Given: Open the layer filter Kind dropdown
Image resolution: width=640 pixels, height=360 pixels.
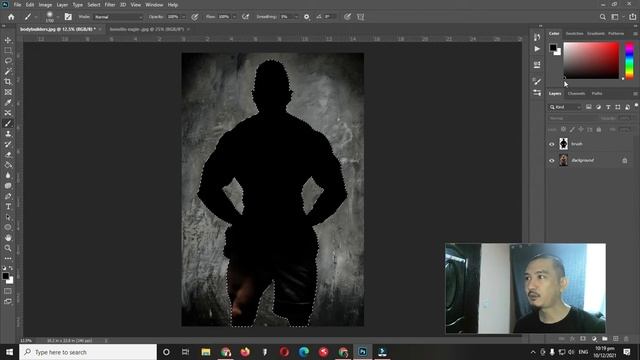Looking at the screenshot, I should coord(565,107).
